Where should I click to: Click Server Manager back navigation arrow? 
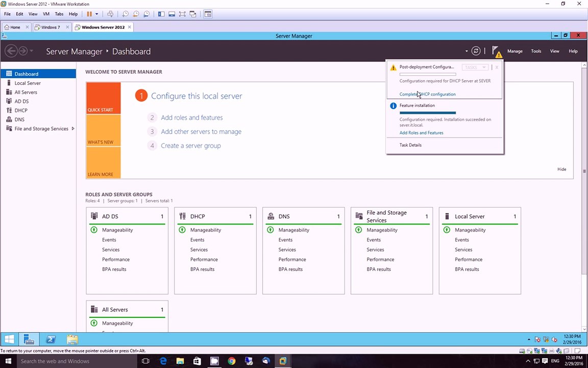tap(11, 51)
